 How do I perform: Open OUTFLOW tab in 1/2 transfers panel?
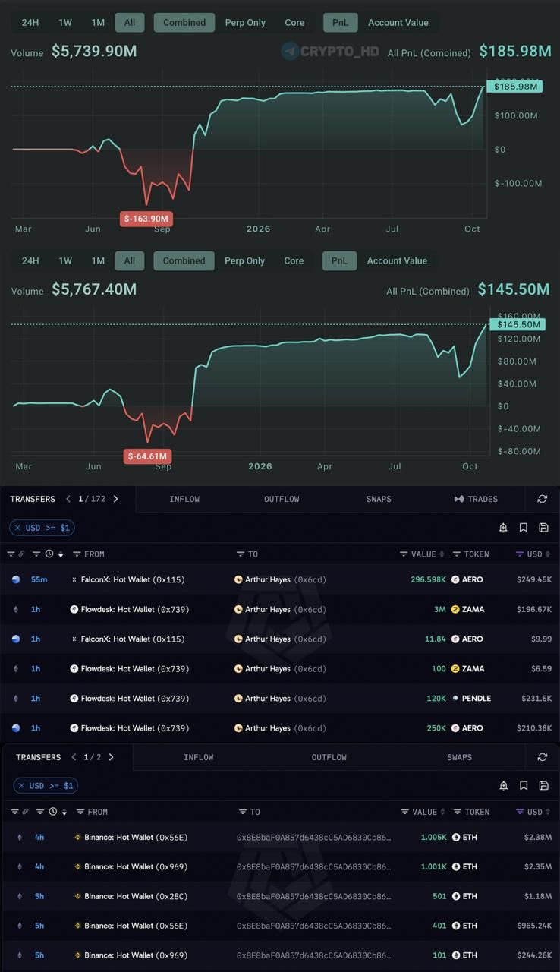tap(329, 757)
